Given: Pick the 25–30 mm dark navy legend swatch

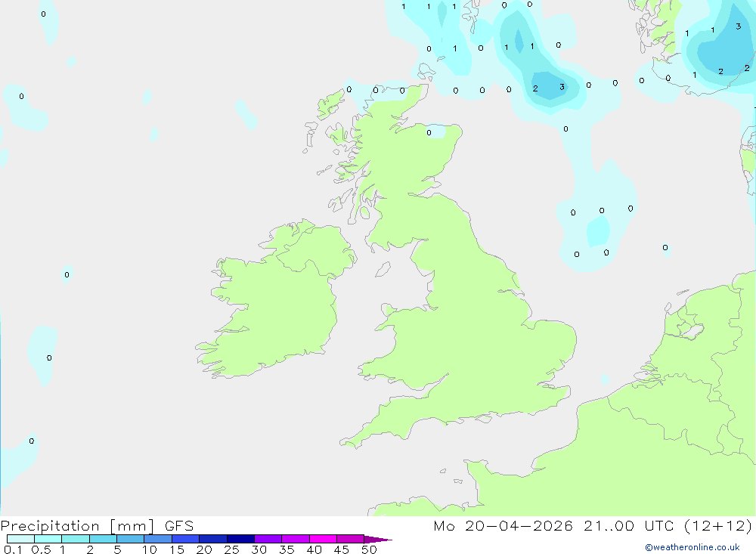Looking at the screenshot, I should [x=240, y=539].
